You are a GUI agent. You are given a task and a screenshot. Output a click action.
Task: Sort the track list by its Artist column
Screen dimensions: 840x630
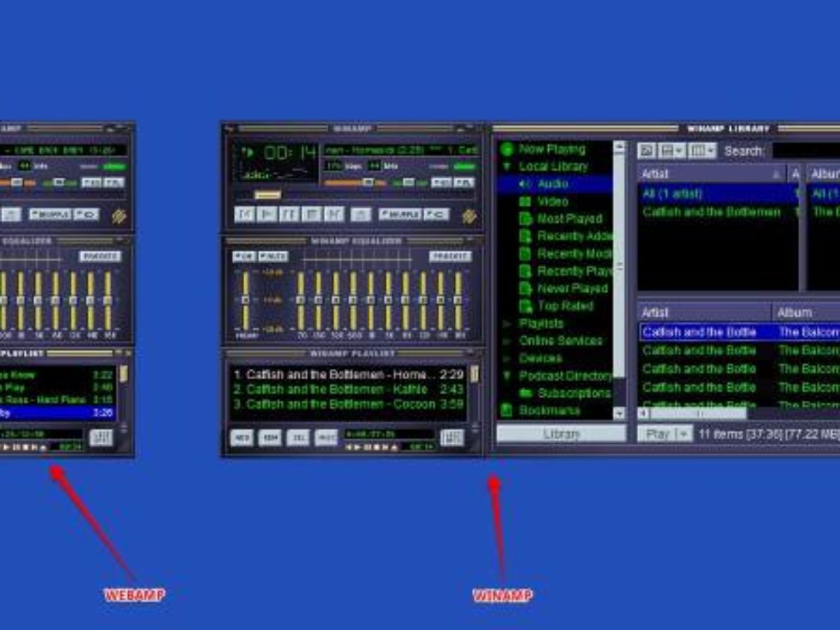pos(705,312)
